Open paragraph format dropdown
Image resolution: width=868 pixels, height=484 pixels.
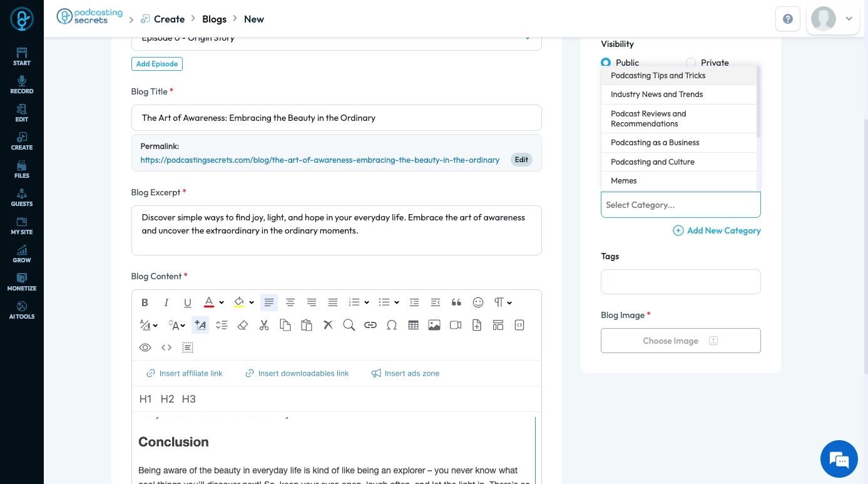click(503, 302)
